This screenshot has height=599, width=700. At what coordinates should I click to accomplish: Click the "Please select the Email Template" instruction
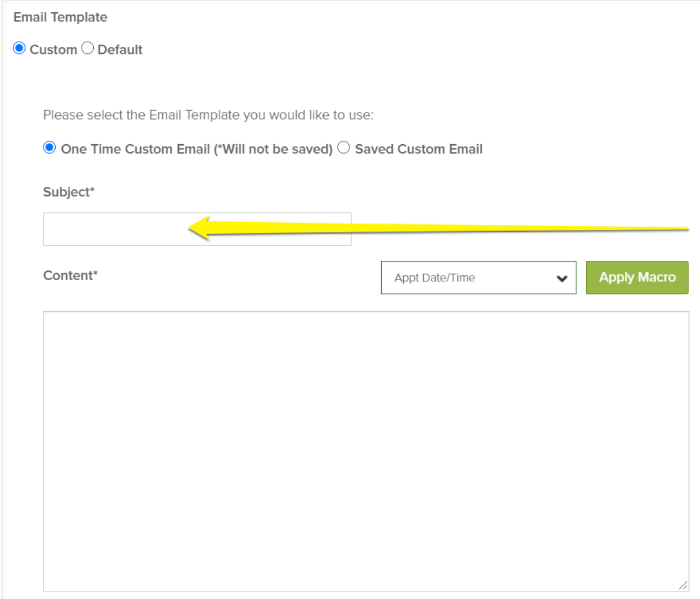[208, 115]
